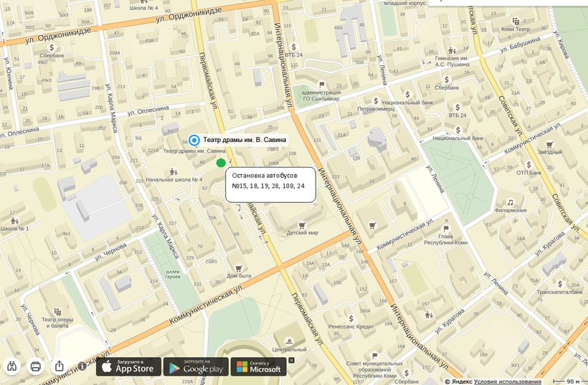588x385 pixels.
Task: Click the Ренессанс Кредит bank icon
Action: (351, 318)
